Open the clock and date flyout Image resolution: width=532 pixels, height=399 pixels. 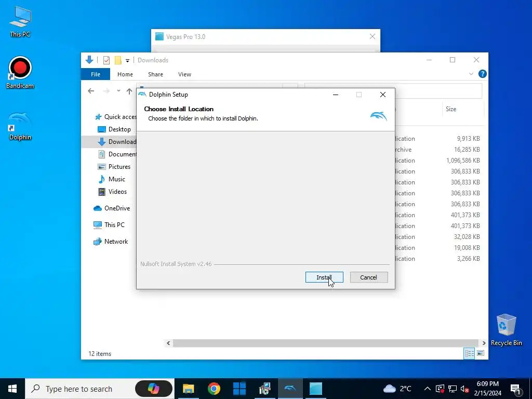488,389
